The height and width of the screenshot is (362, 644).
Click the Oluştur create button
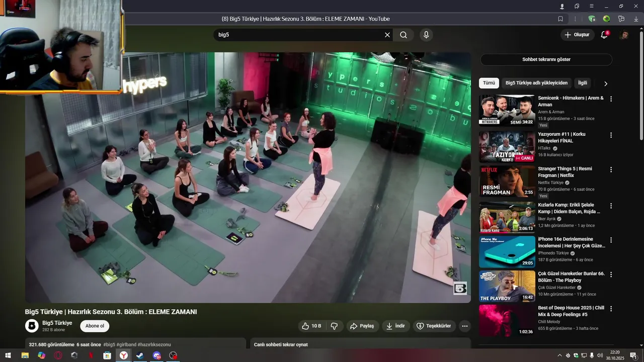click(578, 35)
